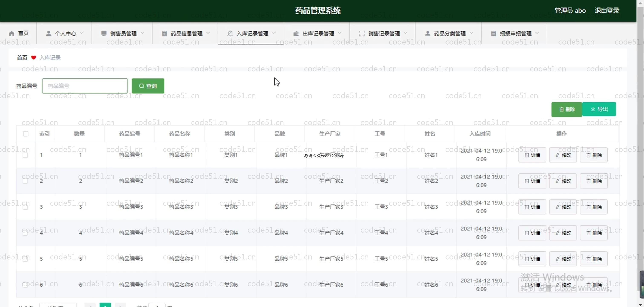Click the trash icon in row 药品编号1
The image size is (644, 307).
click(589, 155)
